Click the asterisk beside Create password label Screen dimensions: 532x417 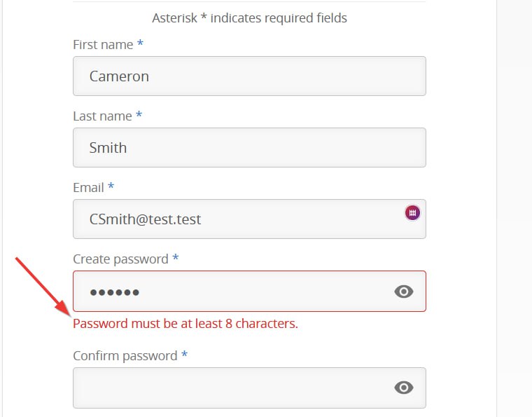pos(176,259)
